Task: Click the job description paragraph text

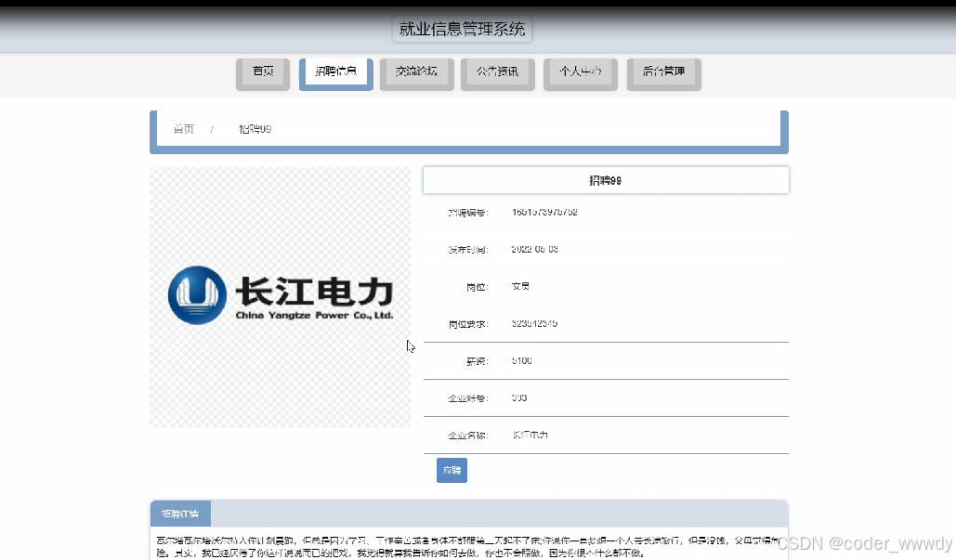Action: click(x=468, y=547)
